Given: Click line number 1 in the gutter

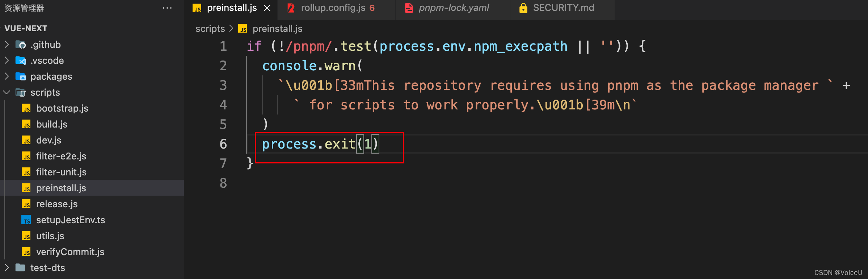Looking at the screenshot, I should click(223, 46).
